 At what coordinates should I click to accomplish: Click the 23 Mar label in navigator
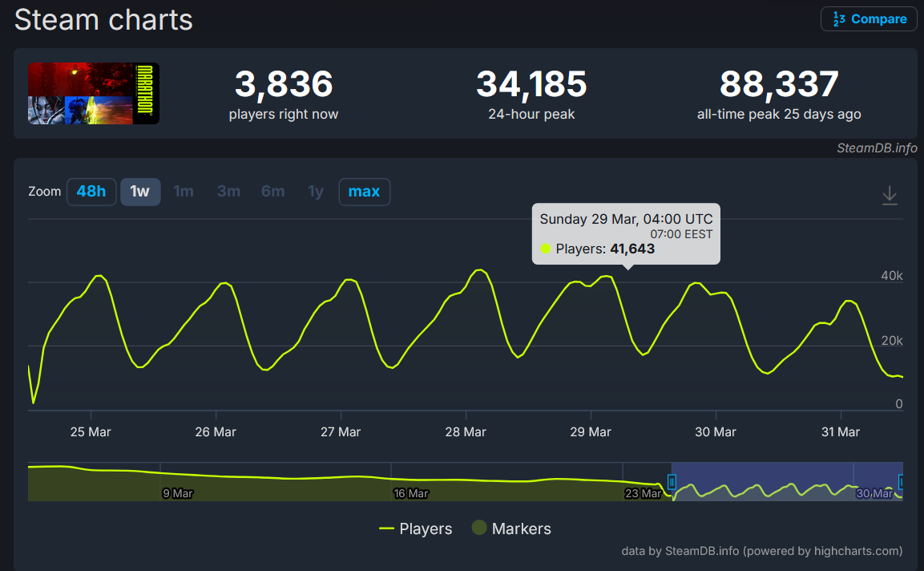643,493
